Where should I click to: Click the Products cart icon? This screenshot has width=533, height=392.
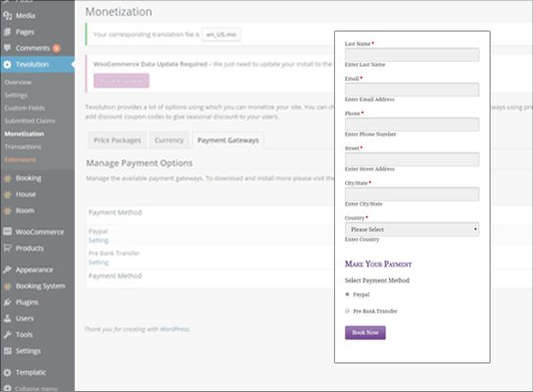(x=8, y=248)
